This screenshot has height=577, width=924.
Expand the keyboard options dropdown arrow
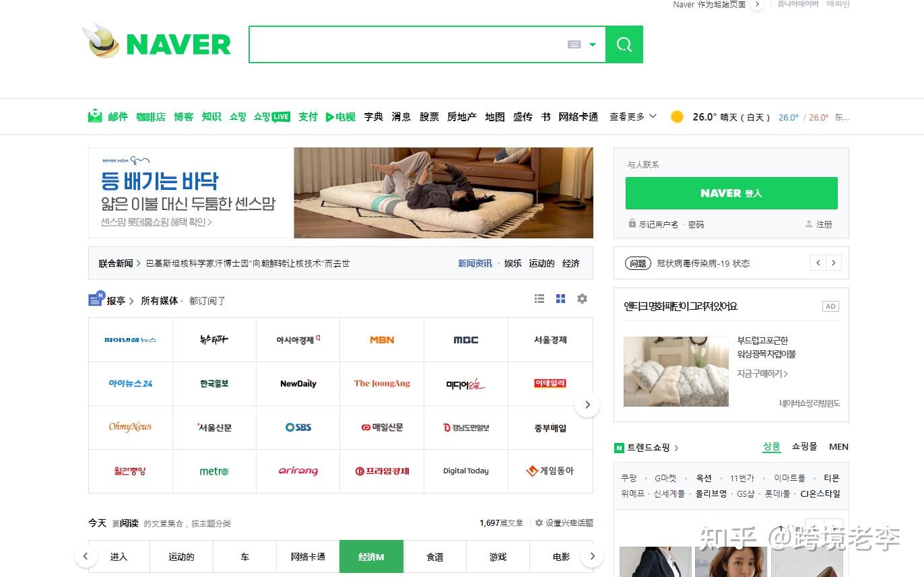coord(593,44)
